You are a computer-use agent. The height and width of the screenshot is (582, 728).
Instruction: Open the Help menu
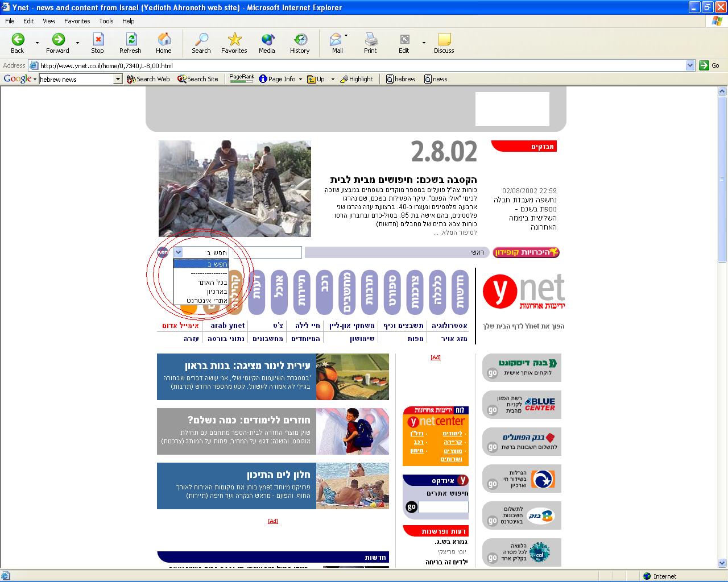click(129, 21)
